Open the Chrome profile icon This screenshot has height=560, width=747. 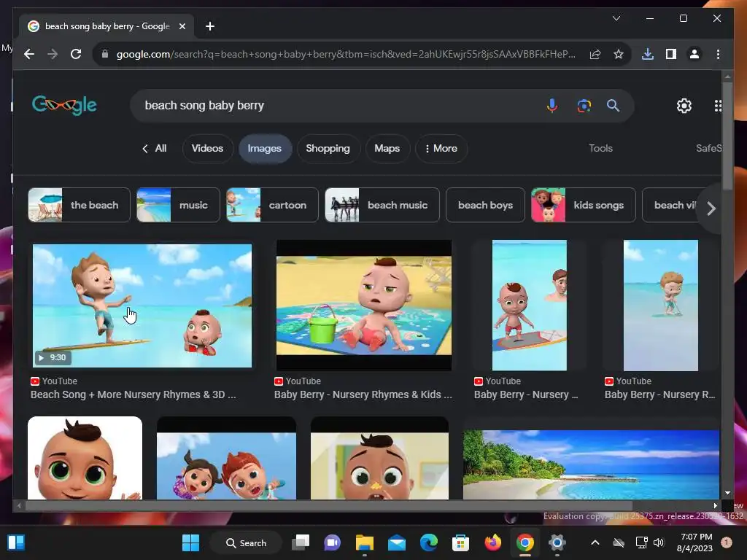[694, 54]
